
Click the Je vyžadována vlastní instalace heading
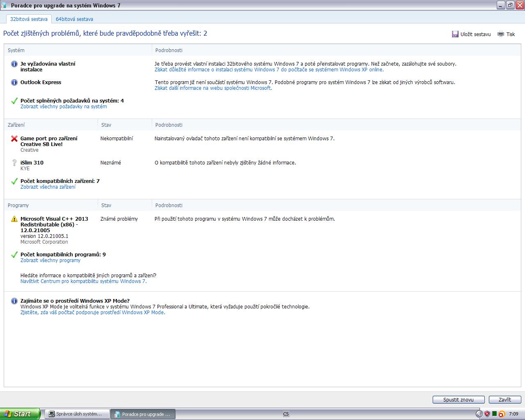click(48, 67)
